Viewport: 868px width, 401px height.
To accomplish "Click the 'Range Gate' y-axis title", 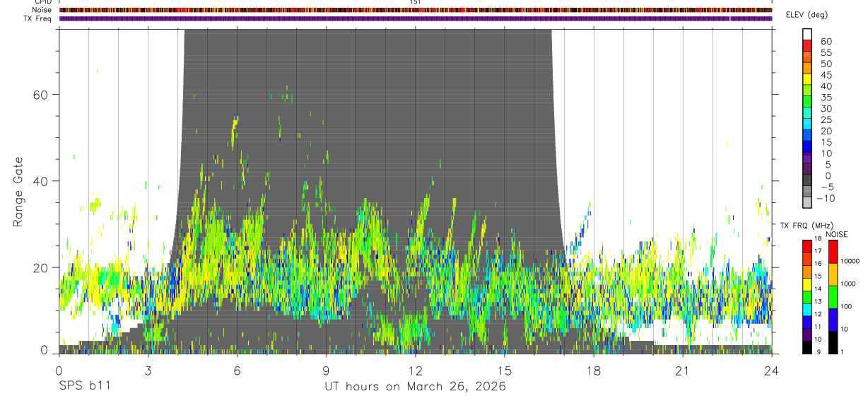I will 18,192.
